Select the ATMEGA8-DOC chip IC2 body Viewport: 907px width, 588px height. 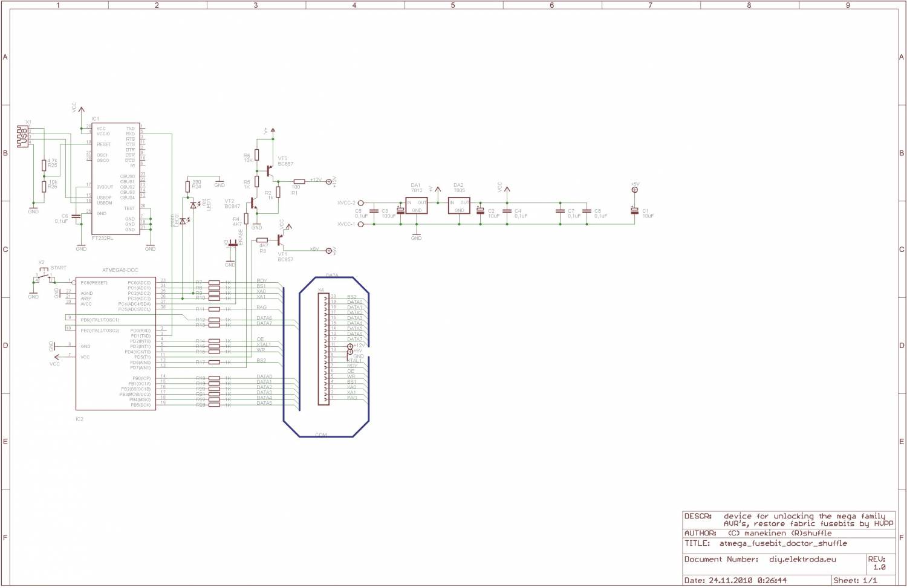[x=115, y=343]
